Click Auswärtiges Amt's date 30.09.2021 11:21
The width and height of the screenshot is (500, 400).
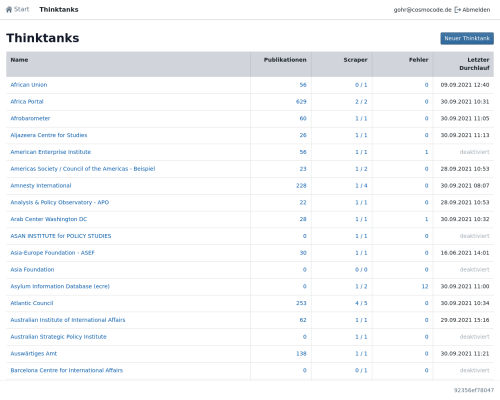click(x=465, y=353)
